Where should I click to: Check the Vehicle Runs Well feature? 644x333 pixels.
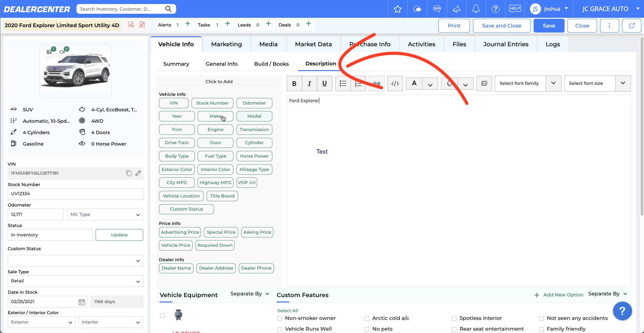pos(280,329)
